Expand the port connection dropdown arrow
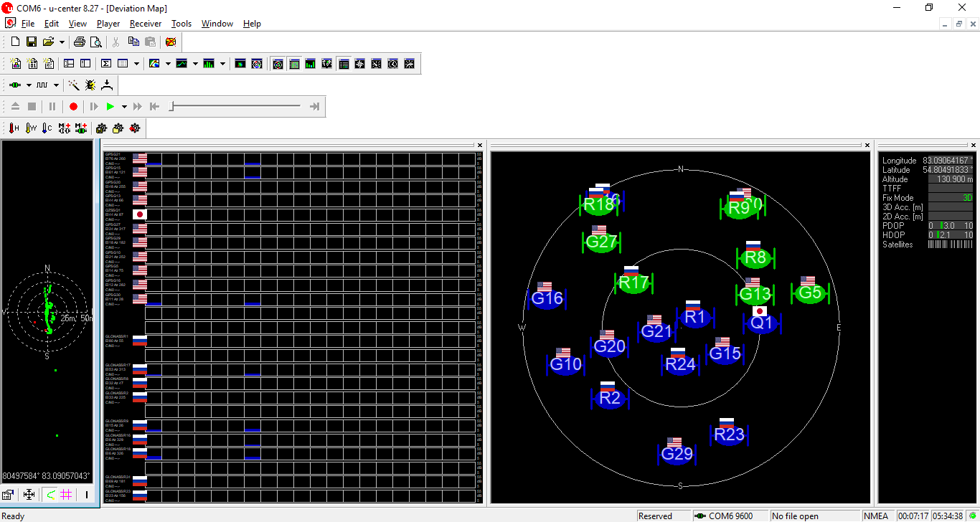Screen dimensions: 980x522 (29, 85)
